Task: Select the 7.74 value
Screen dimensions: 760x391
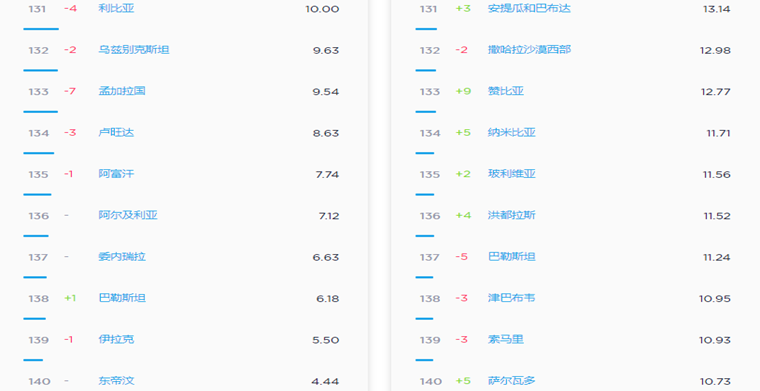Action: point(327,174)
